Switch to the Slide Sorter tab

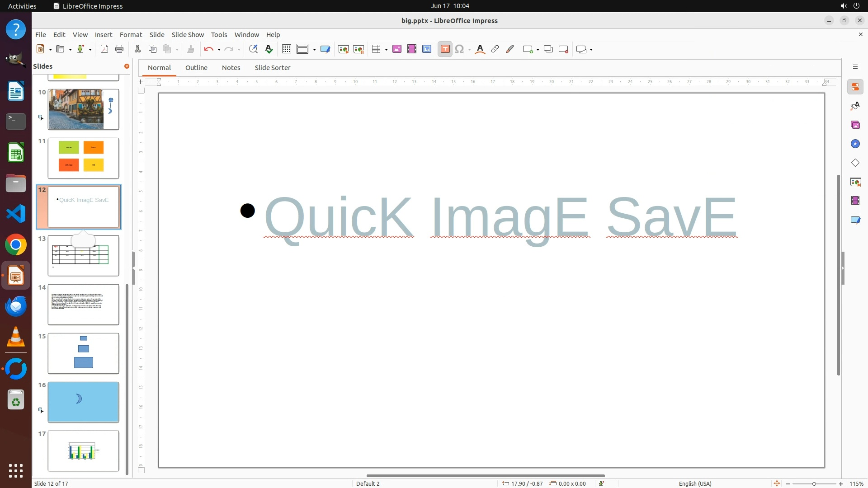272,68
